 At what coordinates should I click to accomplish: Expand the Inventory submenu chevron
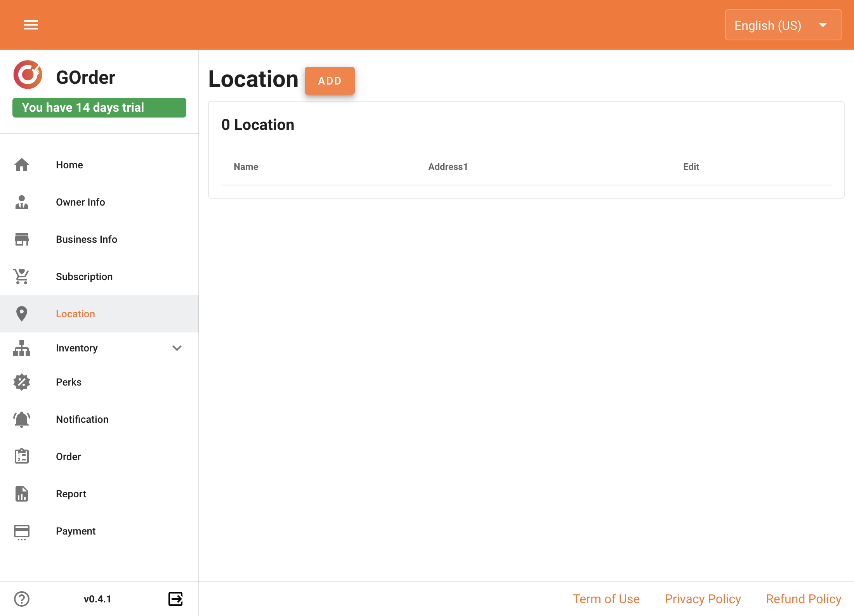(x=177, y=348)
